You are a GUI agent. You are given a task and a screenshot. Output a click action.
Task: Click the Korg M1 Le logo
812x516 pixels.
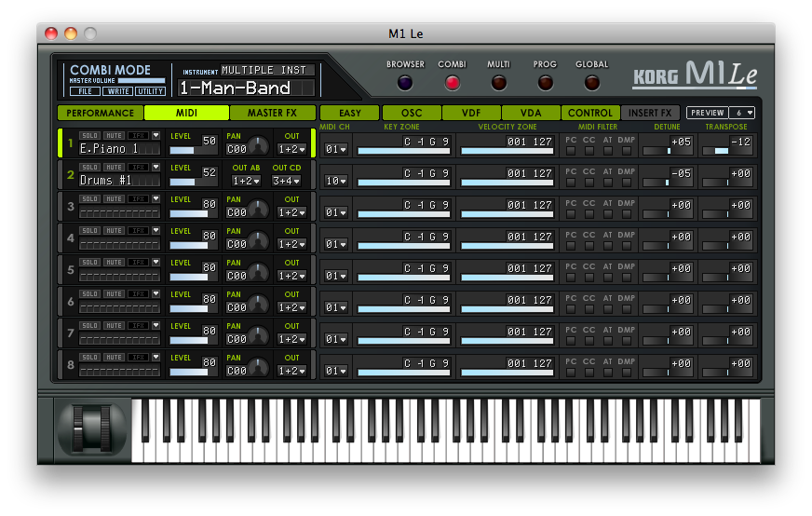[x=695, y=75]
